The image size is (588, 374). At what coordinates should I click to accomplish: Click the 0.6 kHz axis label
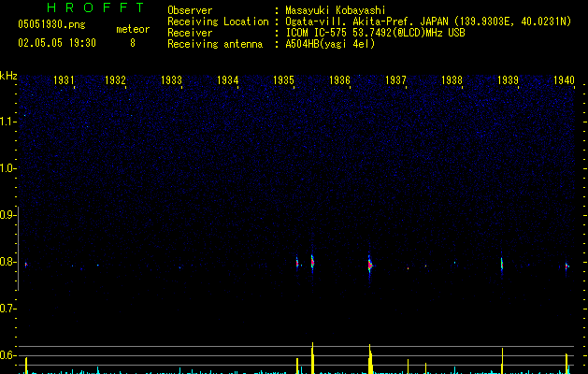tap(7, 355)
